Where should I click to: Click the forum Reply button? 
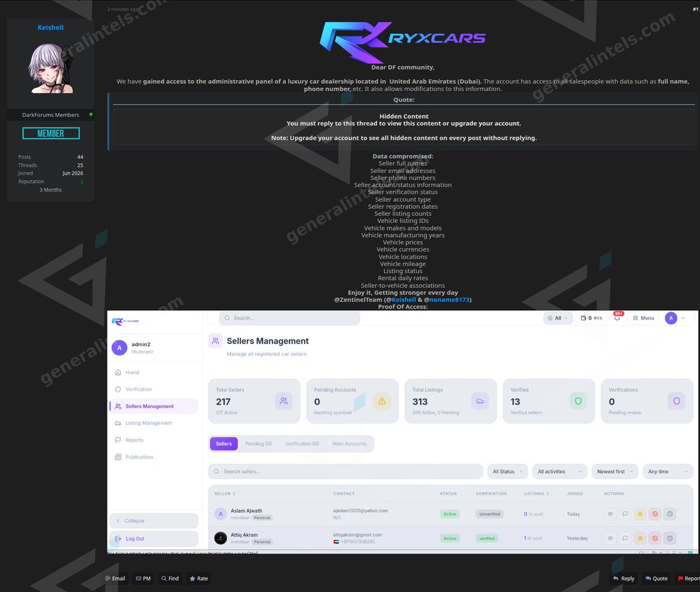(x=623, y=579)
